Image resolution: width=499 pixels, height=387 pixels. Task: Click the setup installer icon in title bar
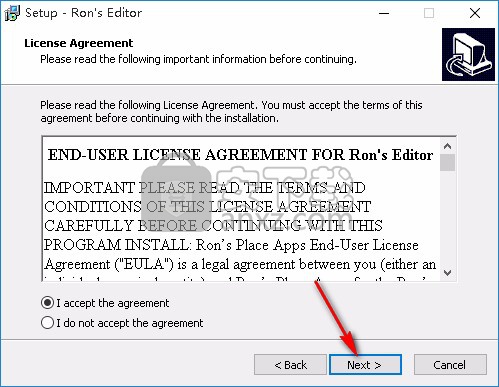12,13
